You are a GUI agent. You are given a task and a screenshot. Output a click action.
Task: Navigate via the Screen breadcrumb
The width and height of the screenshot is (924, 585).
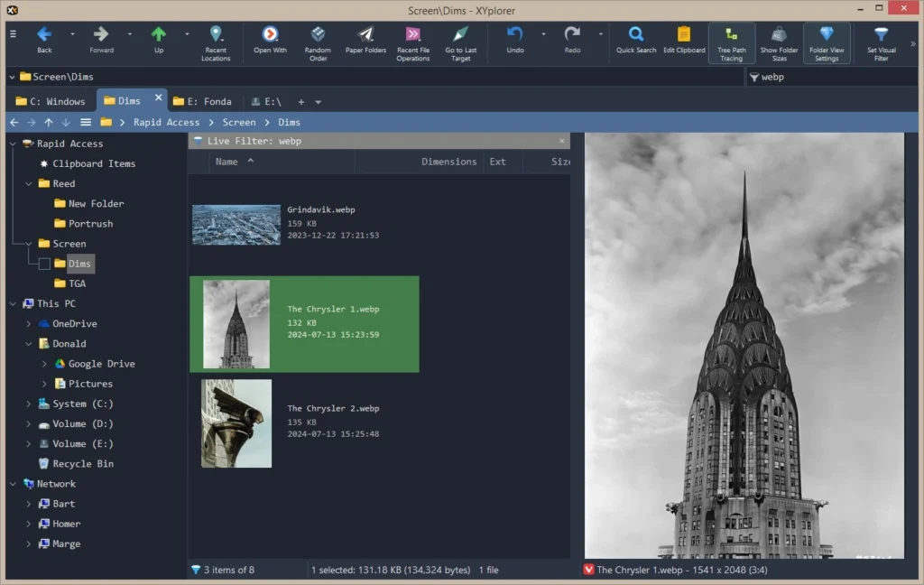(239, 121)
